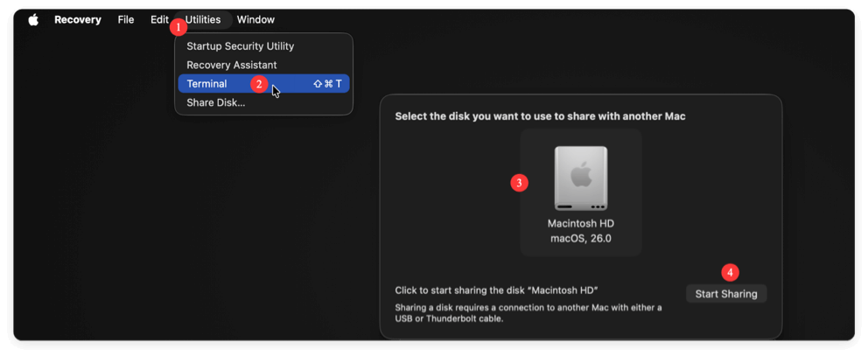Click the "Click to start sharing the disk" text

tap(497, 290)
